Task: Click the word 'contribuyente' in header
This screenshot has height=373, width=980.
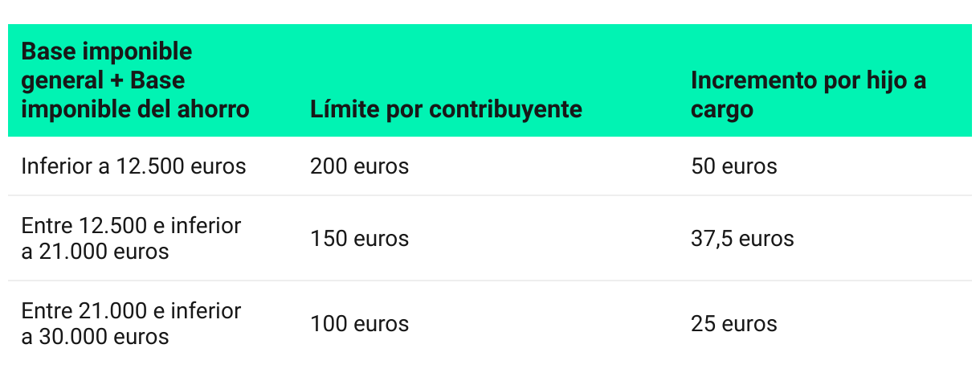Action: (505, 109)
